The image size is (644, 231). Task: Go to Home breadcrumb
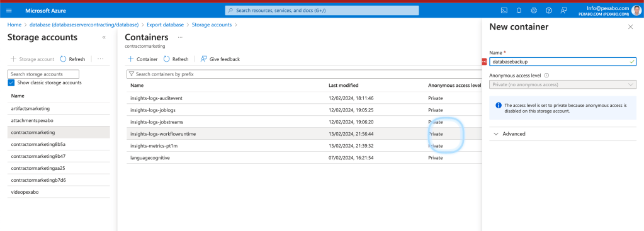(14, 25)
